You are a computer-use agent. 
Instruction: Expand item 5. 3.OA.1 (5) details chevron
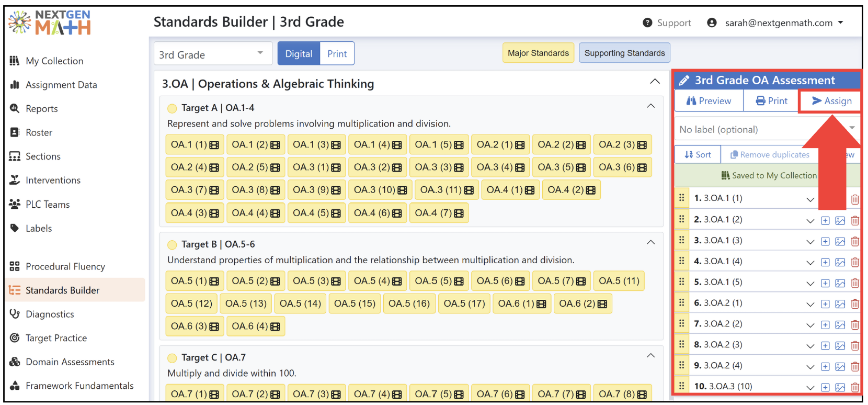coord(810,283)
